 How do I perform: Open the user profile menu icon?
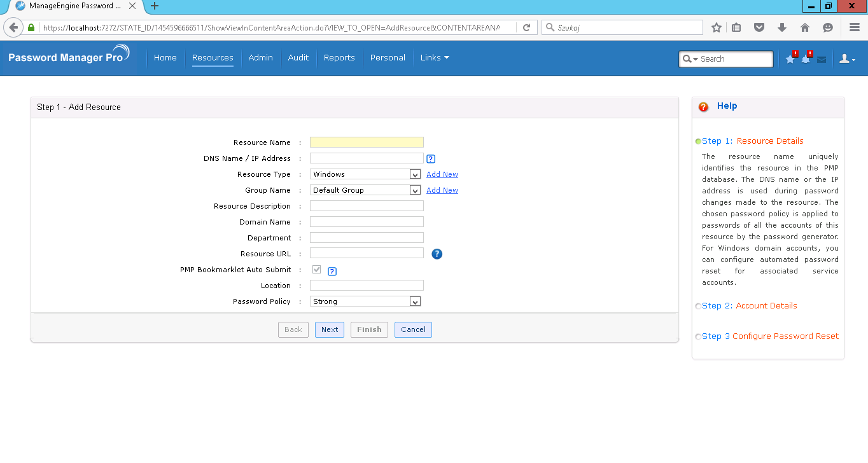(847, 59)
